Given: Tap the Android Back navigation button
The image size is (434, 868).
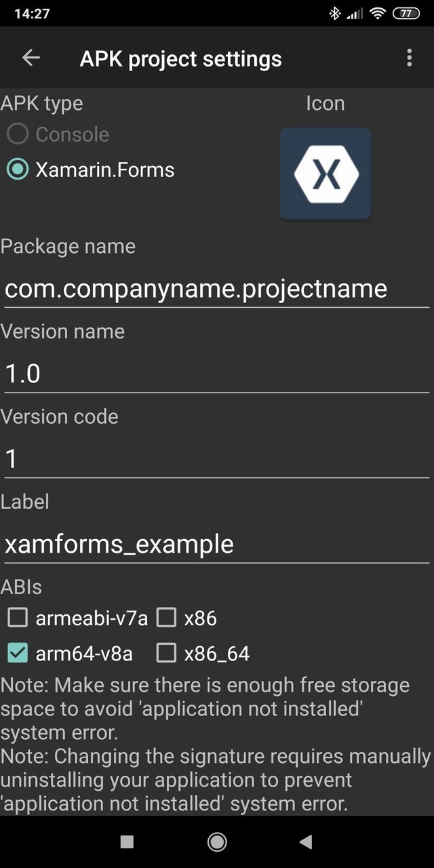Looking at the screenshot, I should pos(306,842).
